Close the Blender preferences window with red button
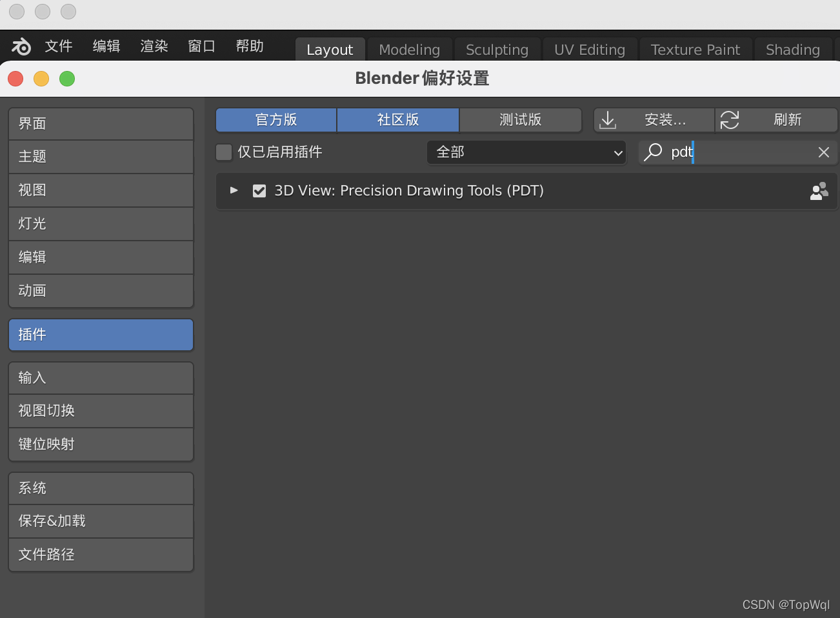This screenshot has height=618, width=840. pos(15,79)
